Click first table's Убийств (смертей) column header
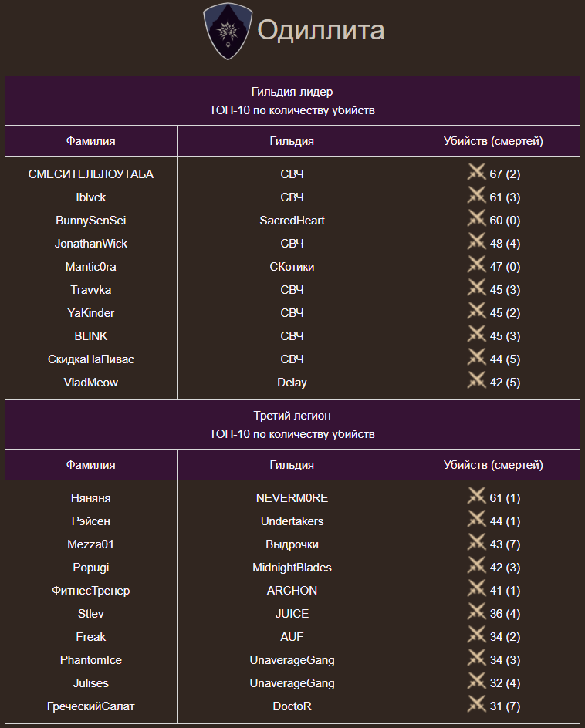585x728 pixels. [x=493, y=141]
